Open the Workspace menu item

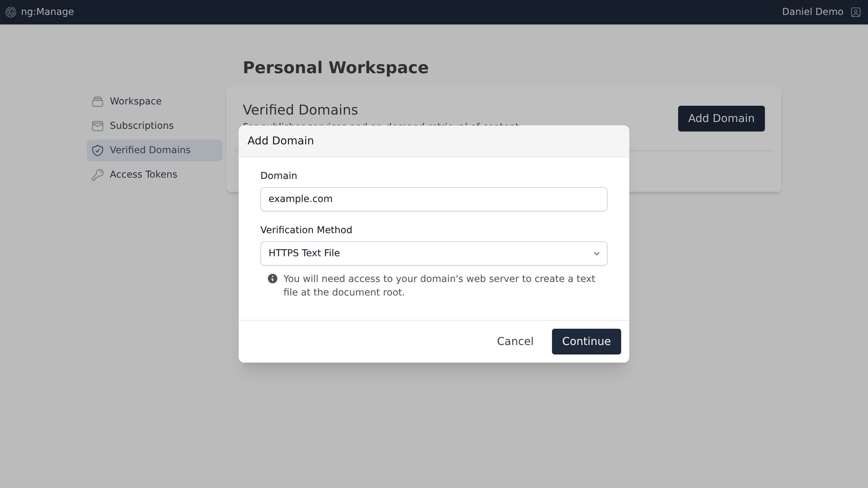pos(136,101)
